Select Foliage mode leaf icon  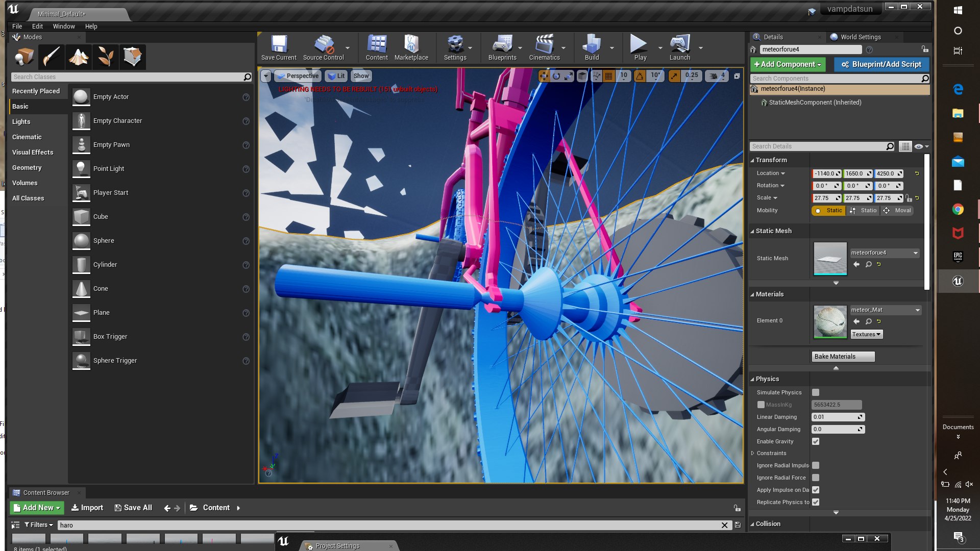tap(106, 57)
